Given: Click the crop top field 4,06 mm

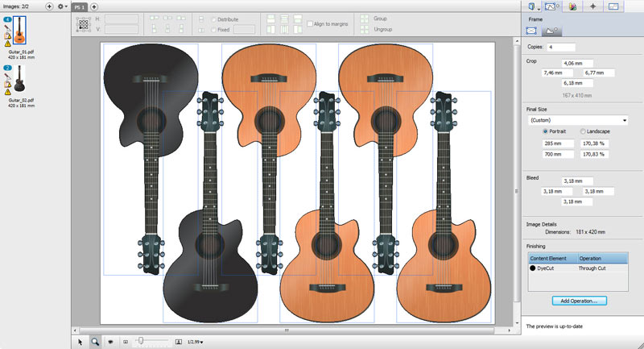Looking at the screenshot, I should [577, 64].
